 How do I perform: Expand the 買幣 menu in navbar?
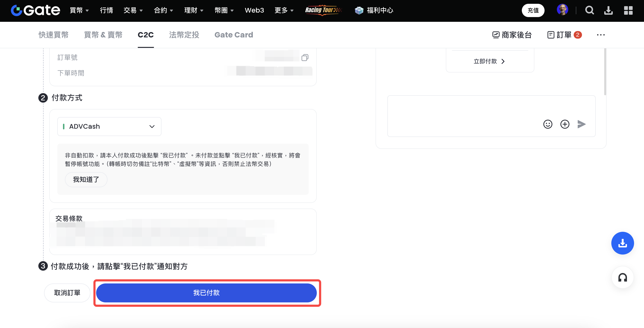click(x=79, y=10)
